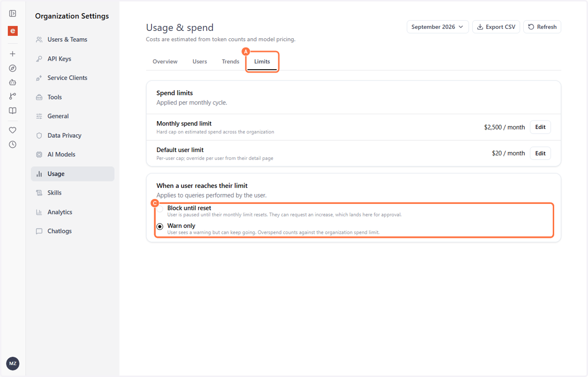Open the git branch workflows icon
Screen dimensions: 588x377
[13, 97]
